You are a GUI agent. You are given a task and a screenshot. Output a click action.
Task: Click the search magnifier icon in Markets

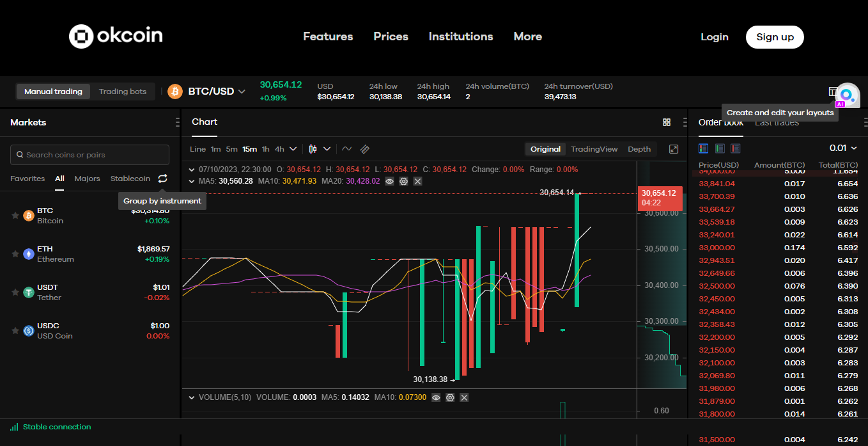point(20,155)
